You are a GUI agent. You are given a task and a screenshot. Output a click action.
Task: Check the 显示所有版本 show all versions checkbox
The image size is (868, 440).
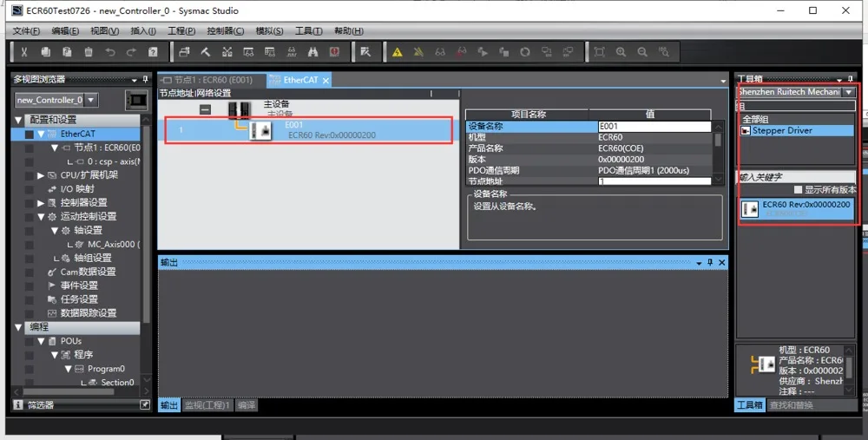798,190
